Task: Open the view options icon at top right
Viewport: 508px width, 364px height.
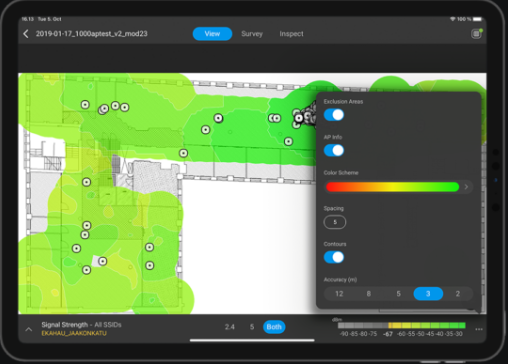Action: (x=476, y=34)
